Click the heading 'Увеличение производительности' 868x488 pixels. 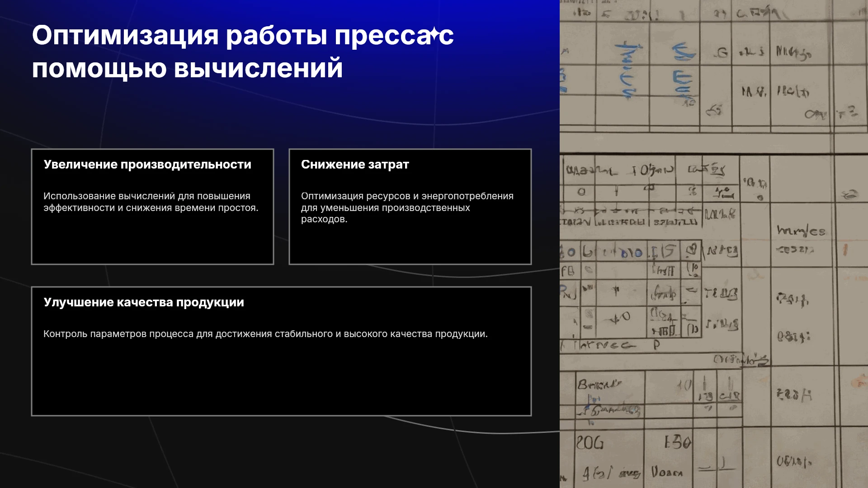click(147, 164)
